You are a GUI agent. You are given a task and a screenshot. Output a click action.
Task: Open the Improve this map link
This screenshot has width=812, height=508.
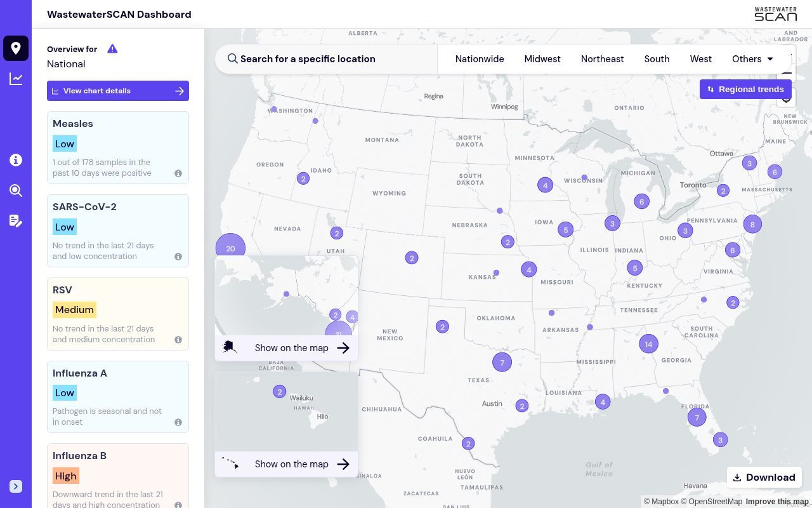(x=777, y=502)
